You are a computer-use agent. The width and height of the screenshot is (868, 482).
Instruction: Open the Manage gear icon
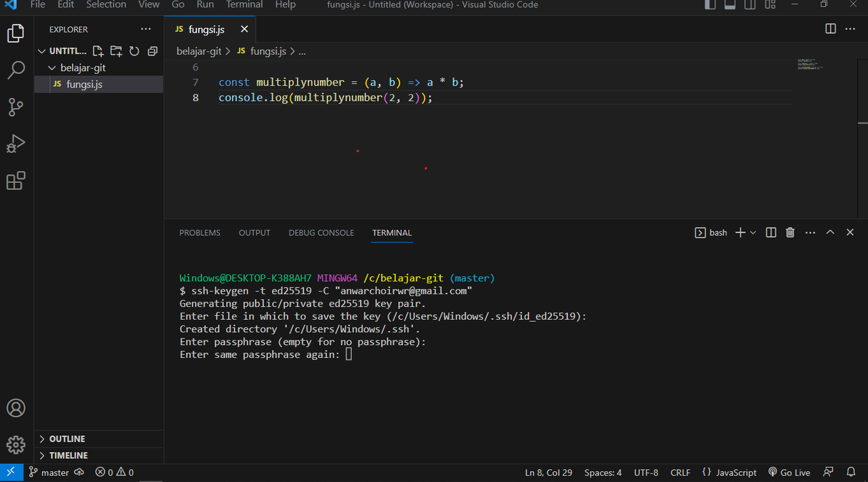tap(16, 444)
